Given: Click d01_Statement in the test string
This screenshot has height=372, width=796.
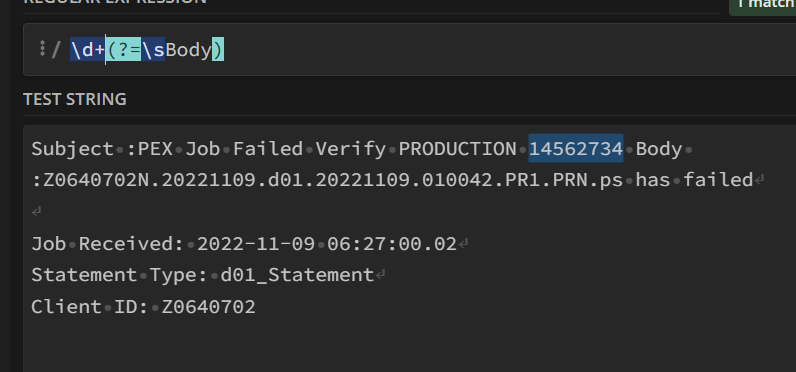Looking at the screenshot, I should [x=297, y=275].
